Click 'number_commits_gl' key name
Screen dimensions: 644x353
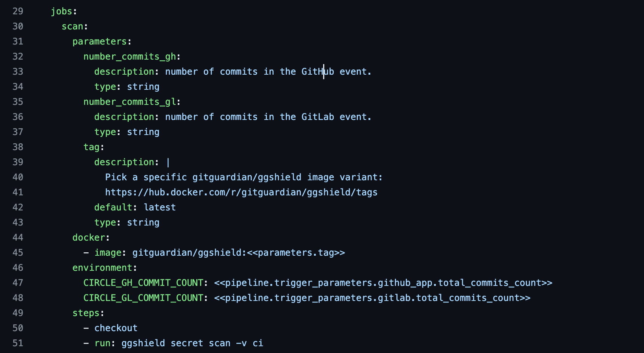click(130, 102)
